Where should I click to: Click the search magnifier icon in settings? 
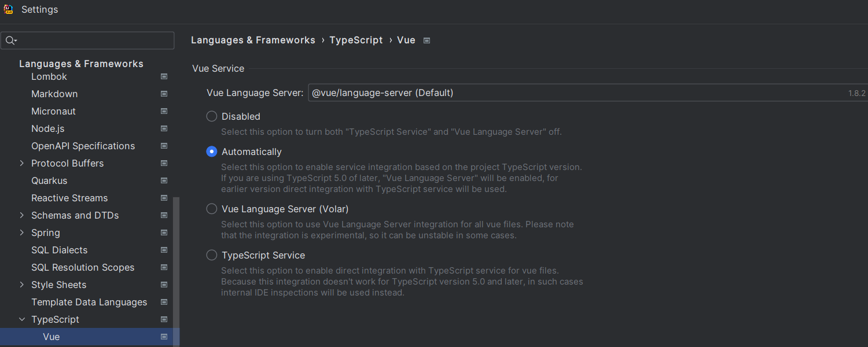(10, 40)
